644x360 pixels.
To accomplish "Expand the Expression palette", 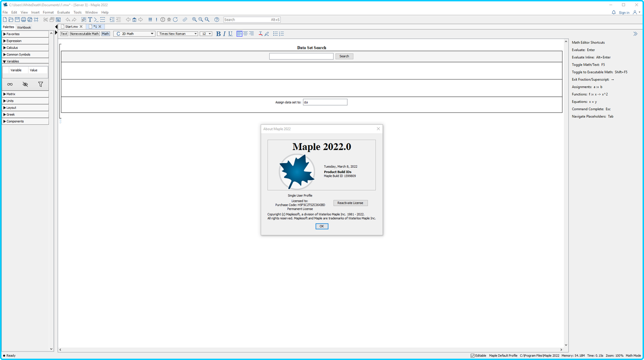I will click(25, 41).
